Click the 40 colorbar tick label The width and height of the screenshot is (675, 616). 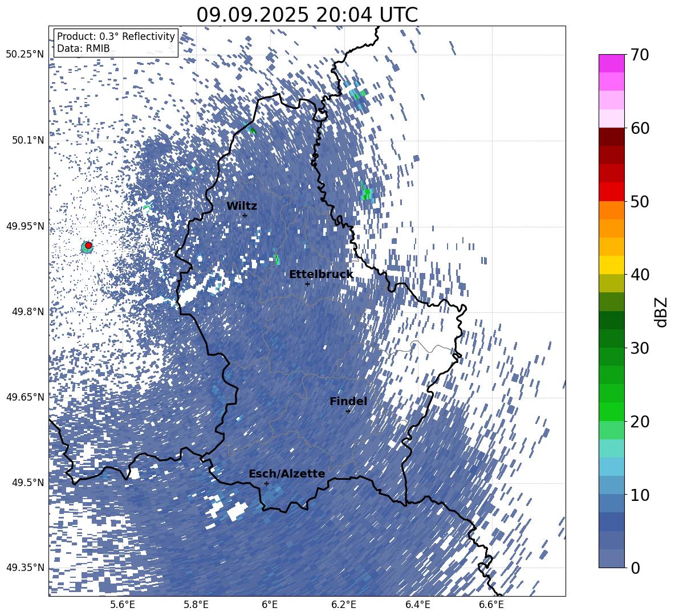640,275
